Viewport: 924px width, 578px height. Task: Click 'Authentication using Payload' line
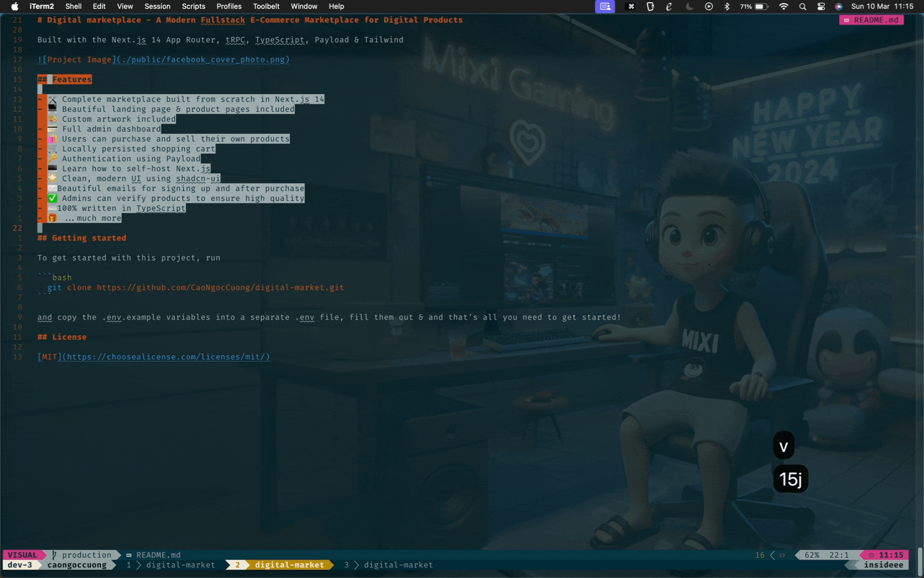(119, 159)
